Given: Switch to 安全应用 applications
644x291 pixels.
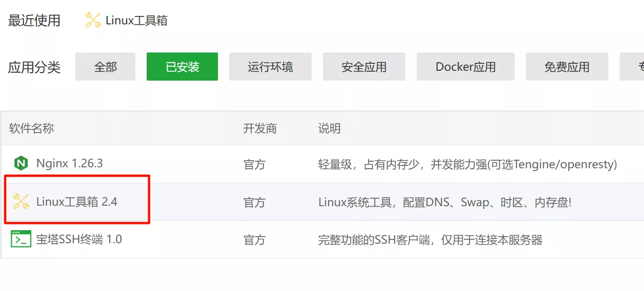Looking at the screenshot, I should click(x=364, y=67).
